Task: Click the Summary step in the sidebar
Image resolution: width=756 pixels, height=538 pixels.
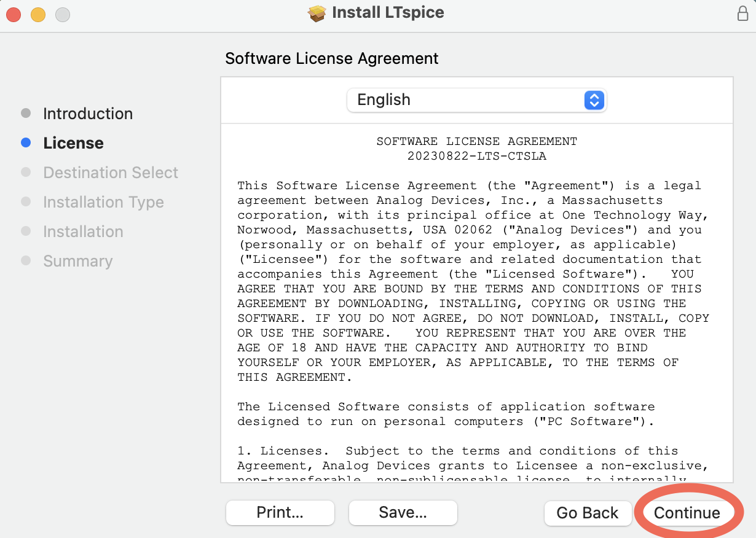Action: click(77, 261)
